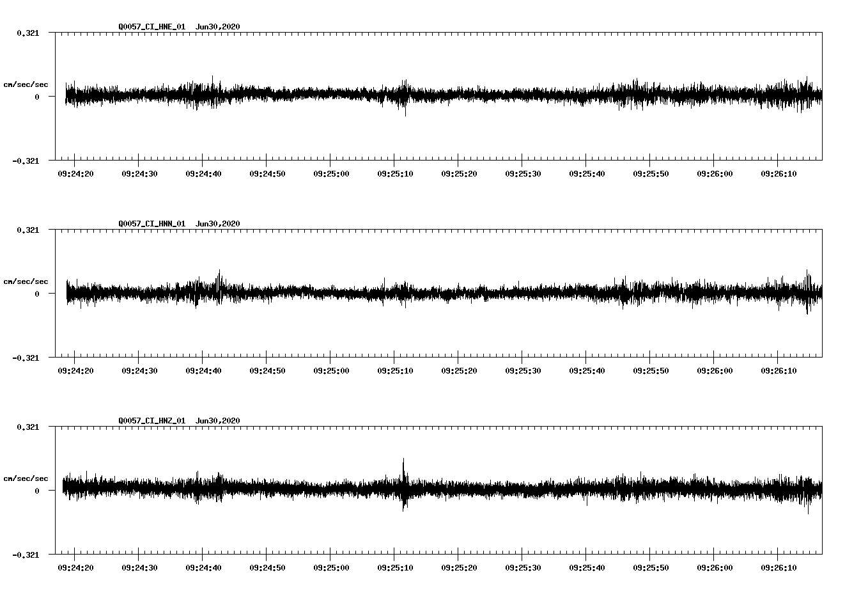Click the burst near 09:25:11 on HNE trace
868x591 pixels.
404,97
